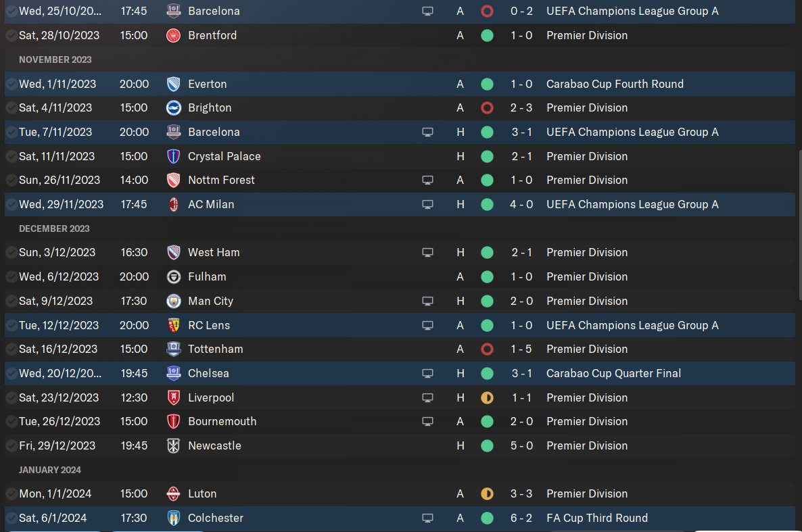This screenshot has height=532, width=802.
Task: Click the yellow draw indicator on Liverpool row
Action: click(x=487, y=398)
